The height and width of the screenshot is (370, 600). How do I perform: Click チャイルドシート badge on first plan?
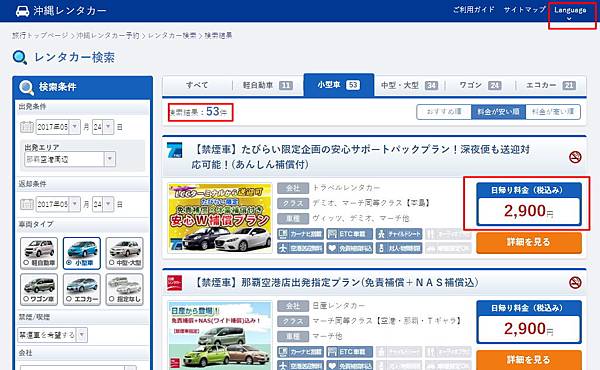pyautogui.click(x=399, y=234)
